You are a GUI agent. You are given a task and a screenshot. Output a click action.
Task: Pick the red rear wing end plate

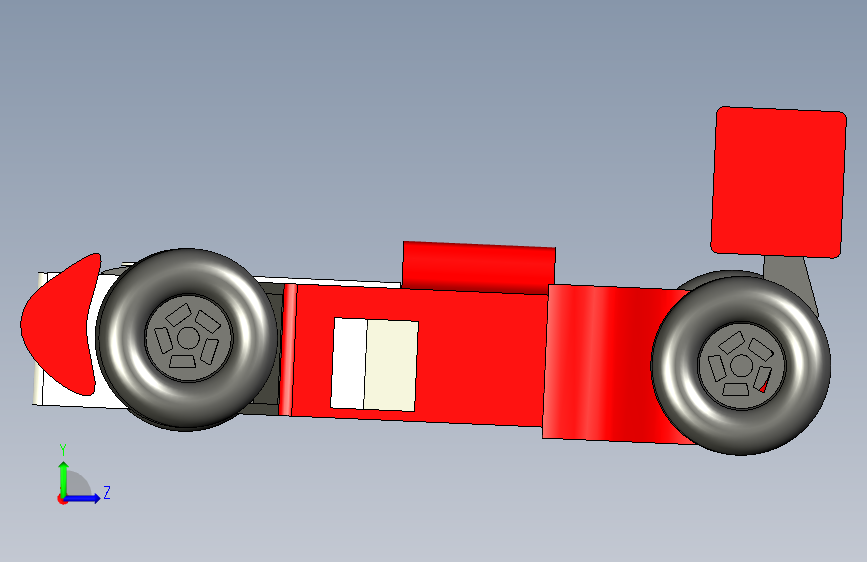point(778,182)
